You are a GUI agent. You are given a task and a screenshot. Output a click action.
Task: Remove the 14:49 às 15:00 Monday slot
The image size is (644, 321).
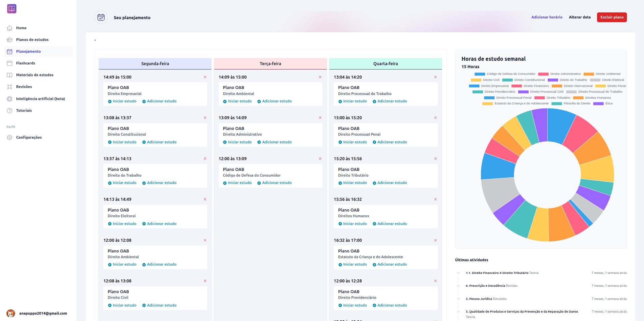[205, 77]
